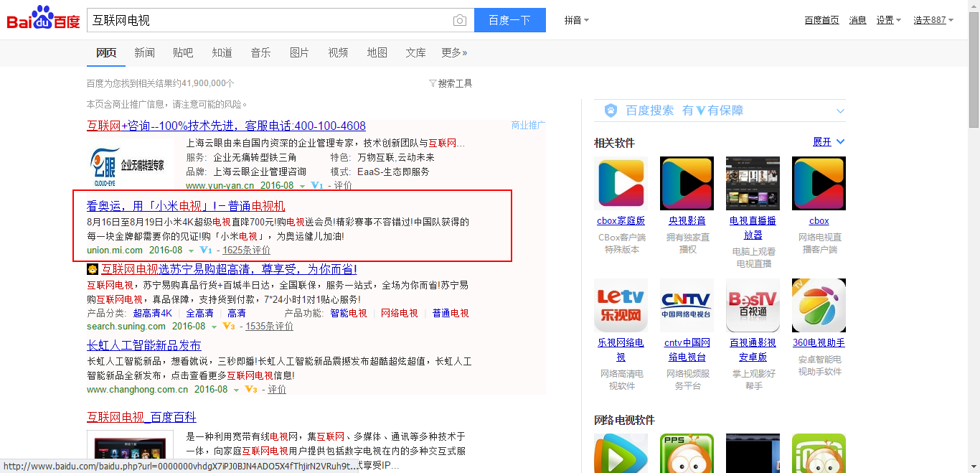This screenshot has height=473, width=980.
Task: Open the 电视直播播放器 app icon
Action: [753, 183]
